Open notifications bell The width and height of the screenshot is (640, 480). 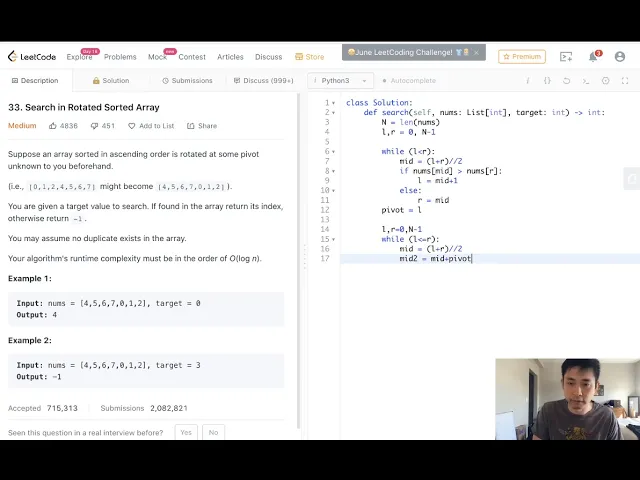593,57
